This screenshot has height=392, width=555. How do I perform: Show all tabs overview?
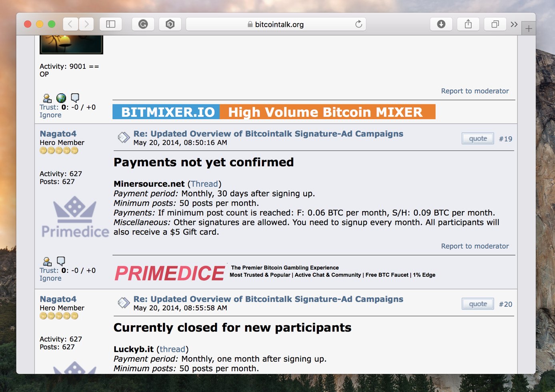pos(495,24)
